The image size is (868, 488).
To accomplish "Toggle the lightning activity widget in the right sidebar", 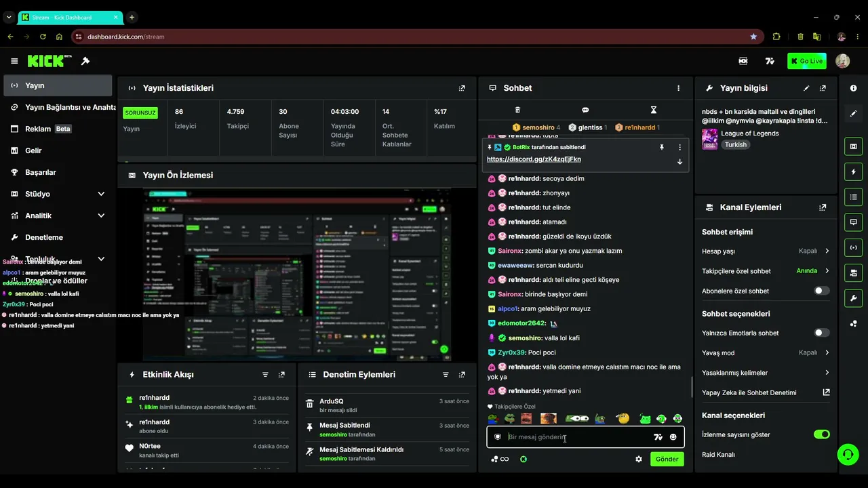I will (x=853, y=171).
